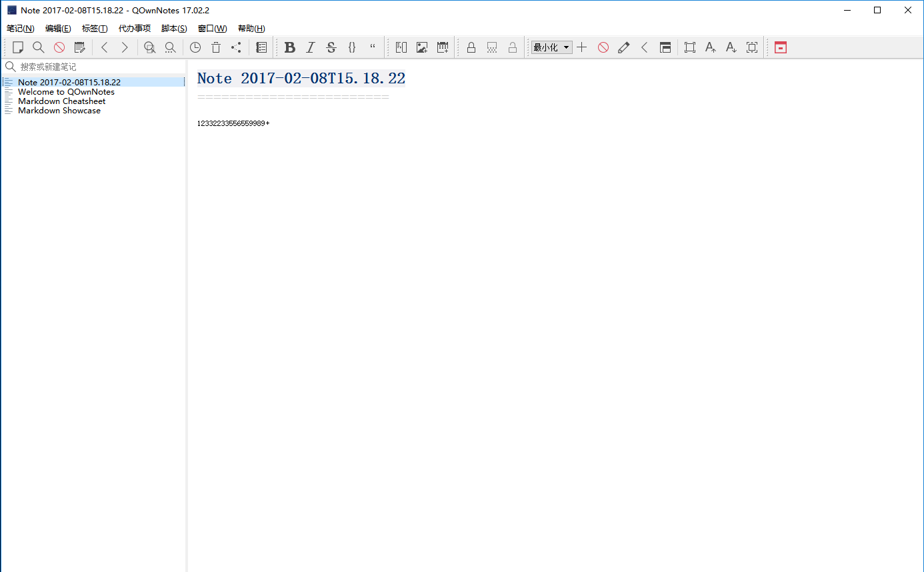Add a new workspace with plus icon
The image size is (924, 572).
tap(582, 47)
